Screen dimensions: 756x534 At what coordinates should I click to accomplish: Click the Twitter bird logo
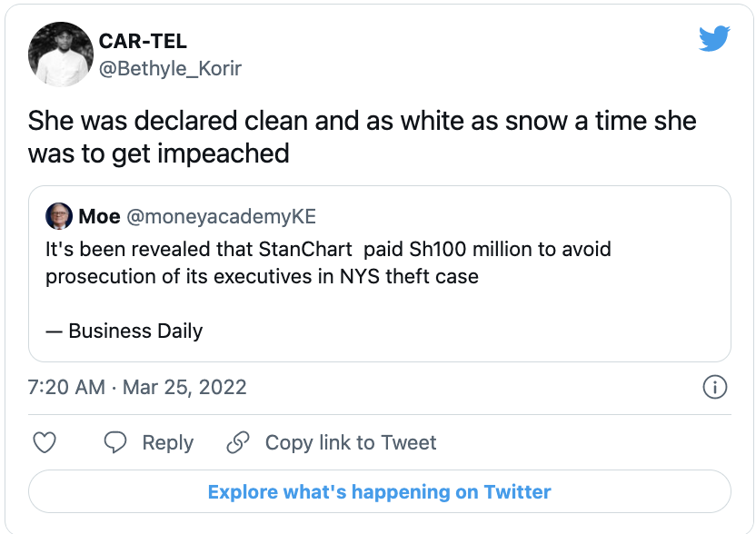pyautogui.click(x=714, y=37)
